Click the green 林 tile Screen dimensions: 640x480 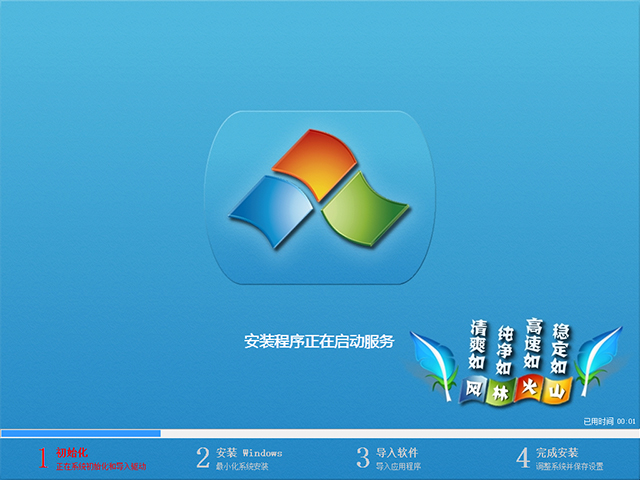click(500, 393)
